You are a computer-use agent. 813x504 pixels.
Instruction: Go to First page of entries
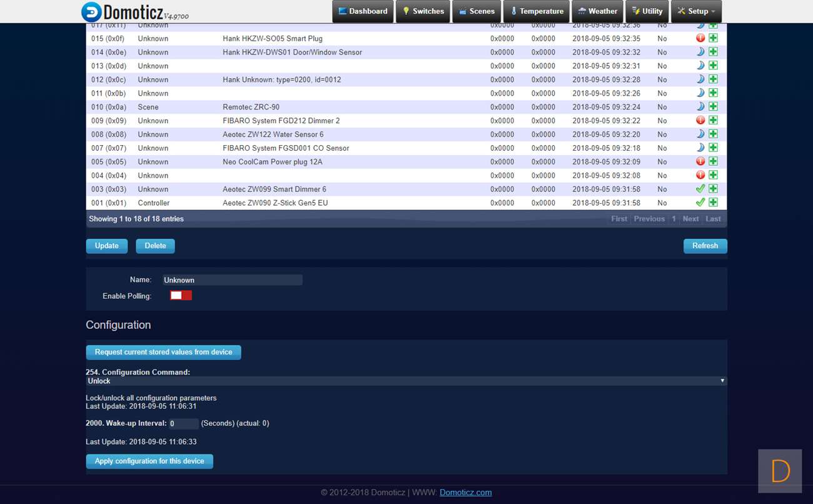[619, 219]
